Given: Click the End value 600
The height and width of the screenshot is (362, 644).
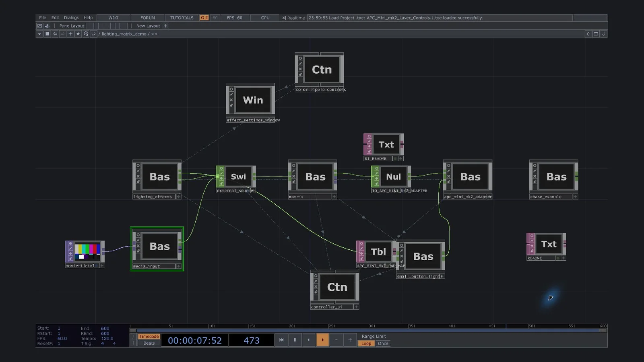Looking at the screenshot, I should click(x=105, y=329).
